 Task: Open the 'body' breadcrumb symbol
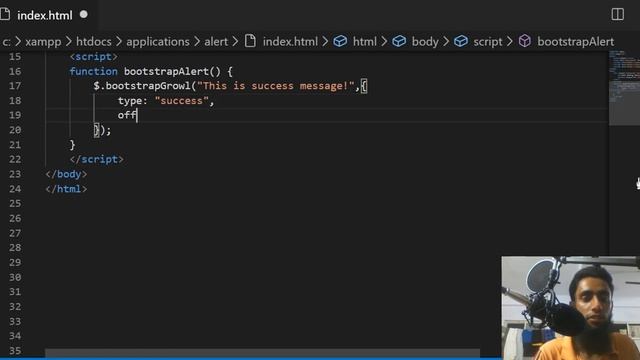(425, 42)
